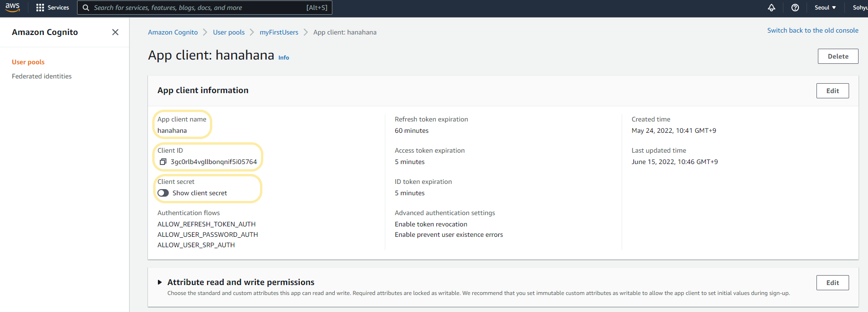Viewport: 868px width, 312px height.
Task: Open the Info link beside title
Action: (x=284, y=58)
